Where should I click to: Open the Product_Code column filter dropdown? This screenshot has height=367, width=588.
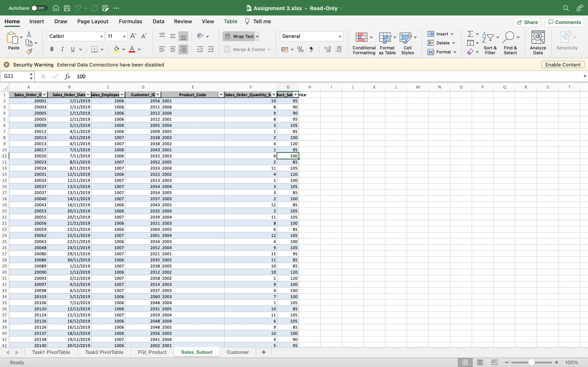point(221,94)
